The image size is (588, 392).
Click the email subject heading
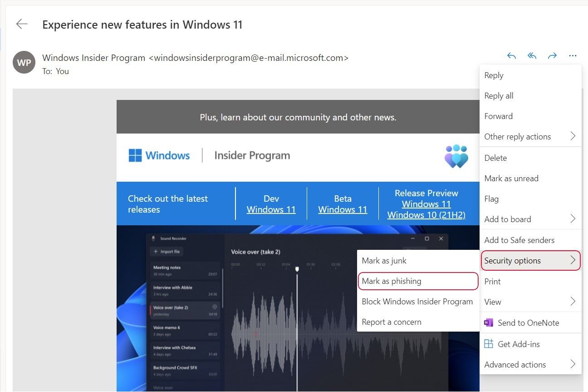142,25
